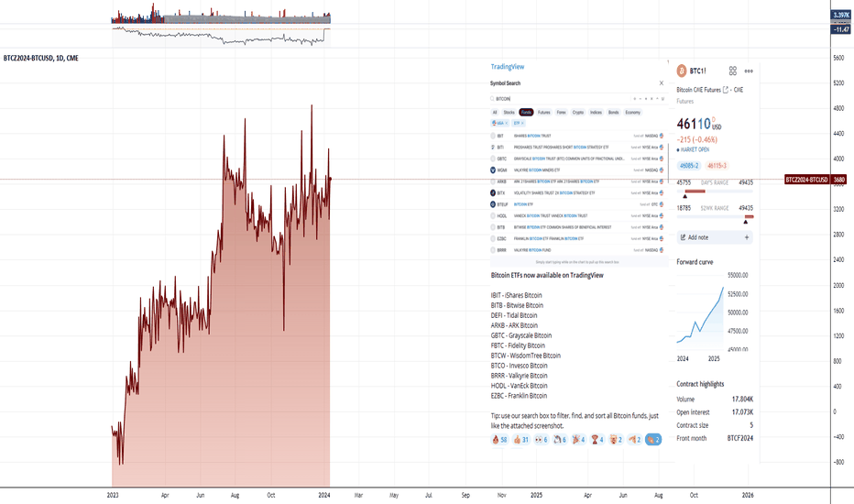React with the eyes emoji showing 6
Image resolution: width=854 pixels, height=504 pixels.
point(542,440)
